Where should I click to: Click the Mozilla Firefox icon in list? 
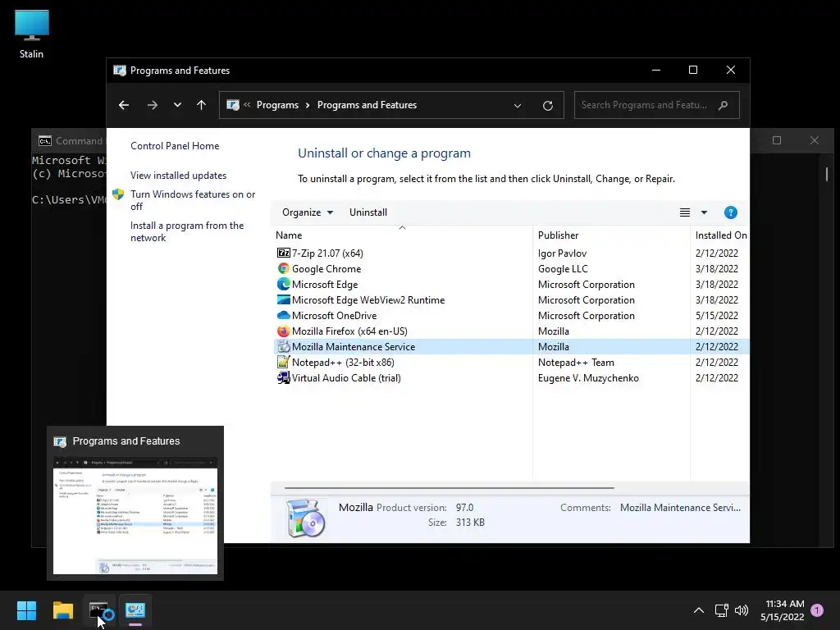283,331
